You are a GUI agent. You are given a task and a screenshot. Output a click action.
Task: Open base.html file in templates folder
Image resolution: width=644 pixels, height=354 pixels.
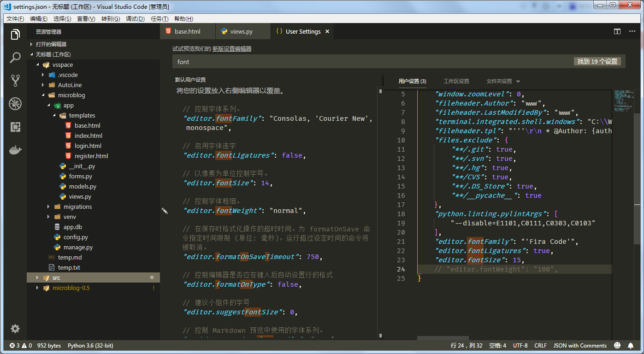[88, 125]
